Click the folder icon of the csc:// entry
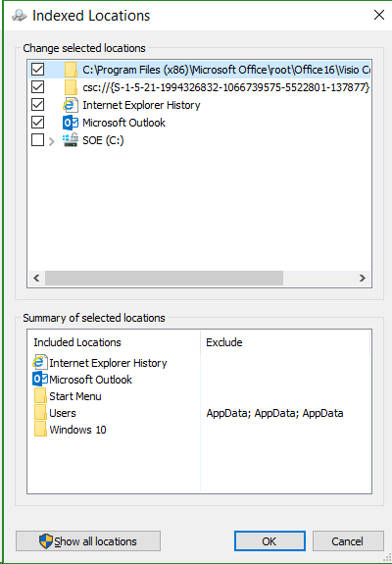392x564 pixels. (x=71, y=87)
